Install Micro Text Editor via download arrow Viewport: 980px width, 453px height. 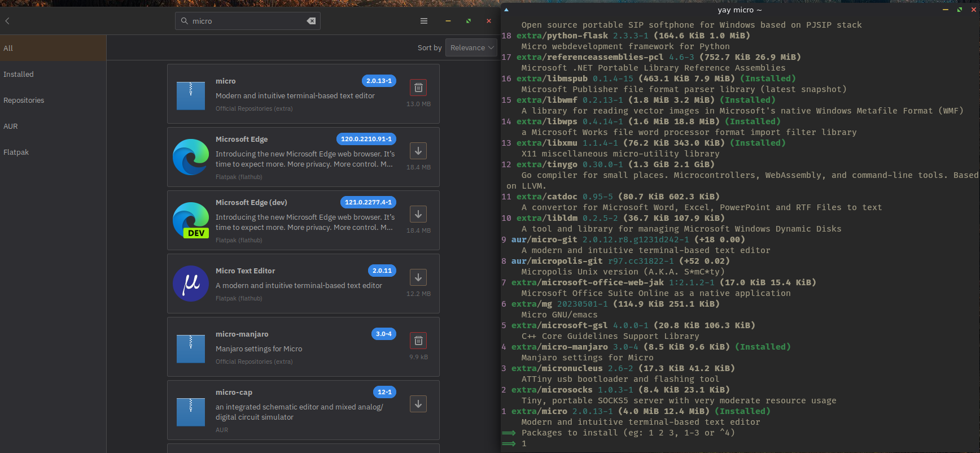[x=418, y=277]
